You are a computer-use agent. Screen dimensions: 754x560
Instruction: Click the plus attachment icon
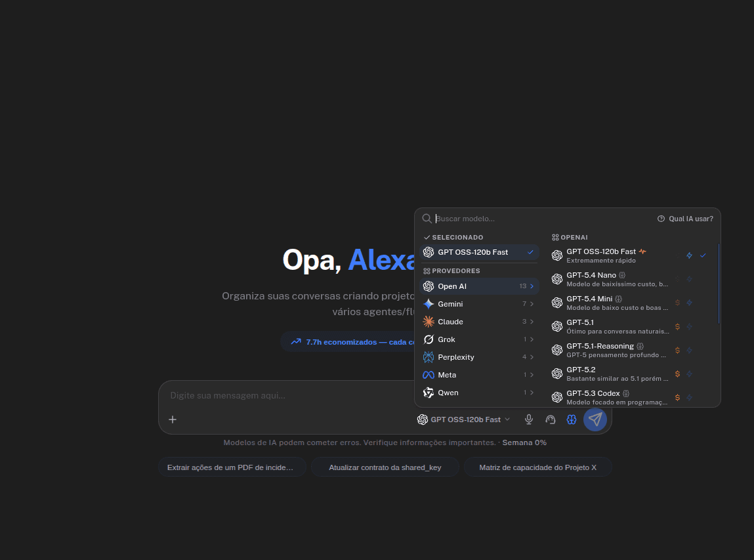click(x=173, y=420)
